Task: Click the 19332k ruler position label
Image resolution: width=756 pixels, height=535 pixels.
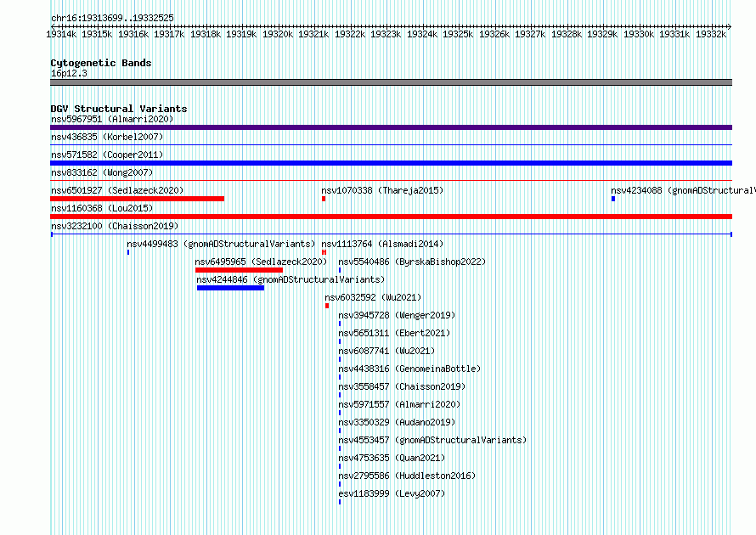Action: (711, 34)
